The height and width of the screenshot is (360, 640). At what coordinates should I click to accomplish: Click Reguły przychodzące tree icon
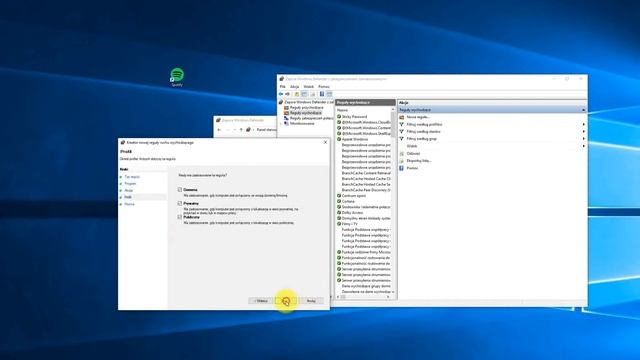287,107
